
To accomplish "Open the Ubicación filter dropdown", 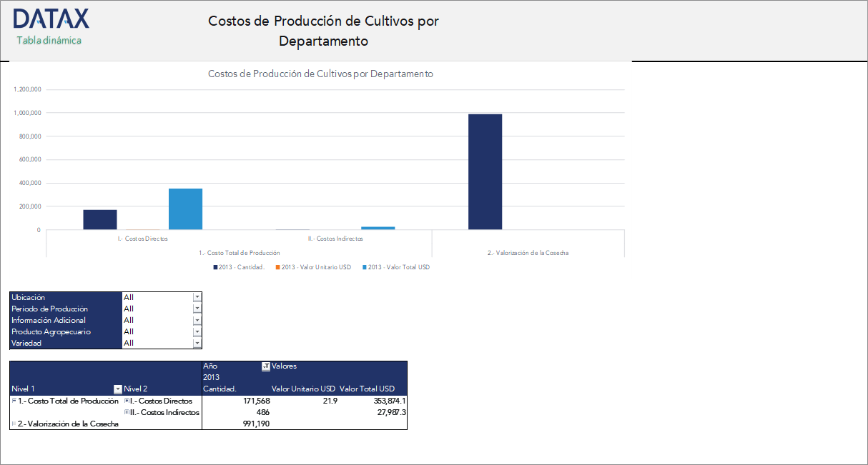I will click(x=197, y=296).
